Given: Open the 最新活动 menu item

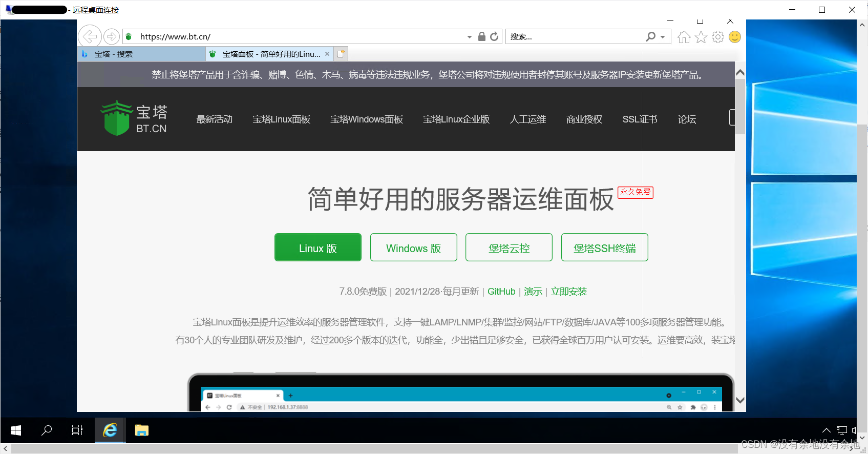Looking at the screenshot, I should pyautogui.click(x=215, y=119).
